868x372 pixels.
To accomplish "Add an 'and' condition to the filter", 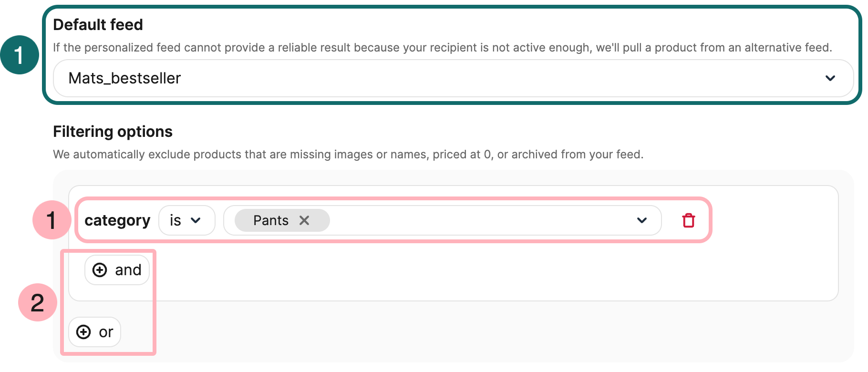I will point(117,269).
